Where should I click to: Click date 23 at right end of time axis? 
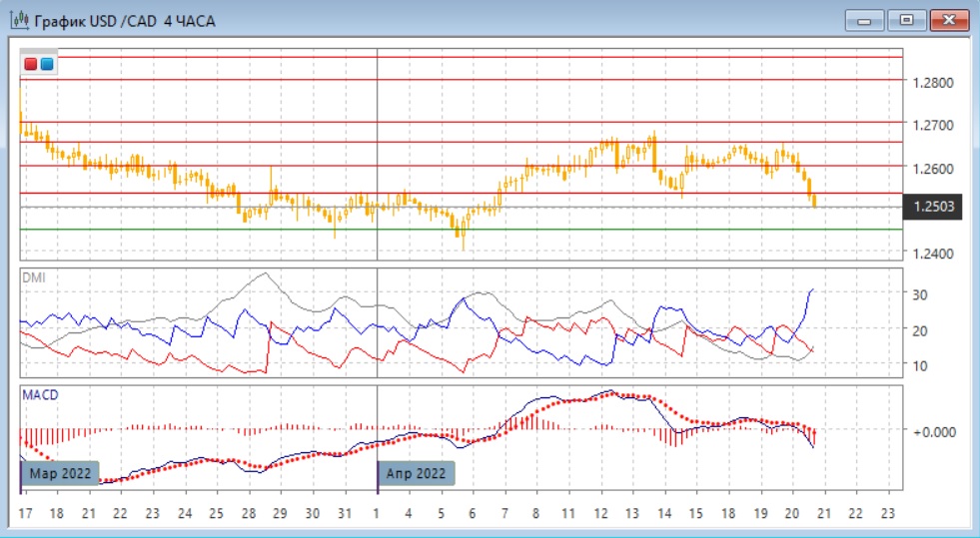coord(887,513)
